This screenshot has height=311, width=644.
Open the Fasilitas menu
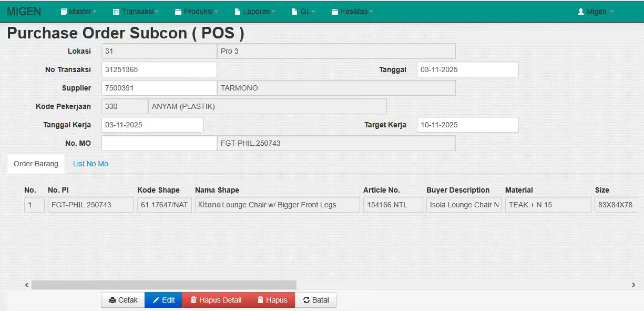pos(353,12)
